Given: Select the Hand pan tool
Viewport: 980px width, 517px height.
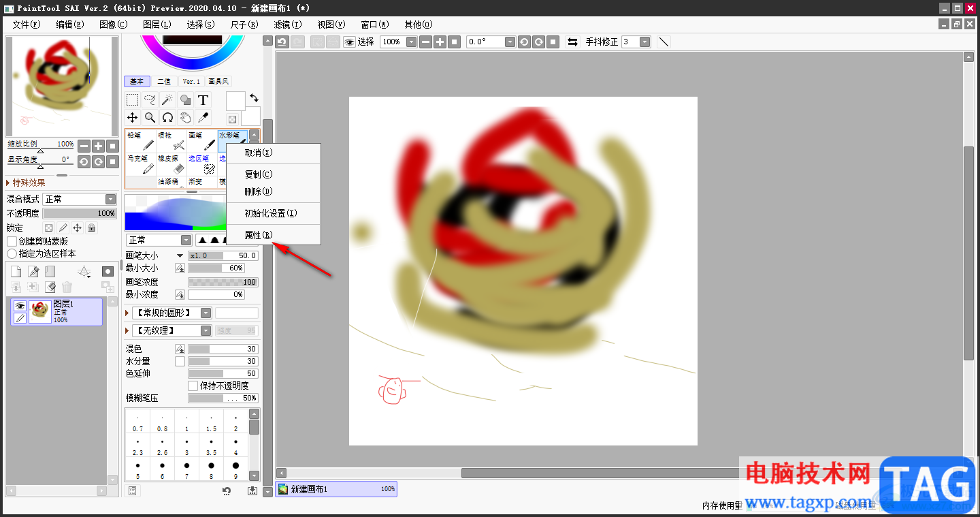Looking at the screenshot, I should click(x=185, y=118).
